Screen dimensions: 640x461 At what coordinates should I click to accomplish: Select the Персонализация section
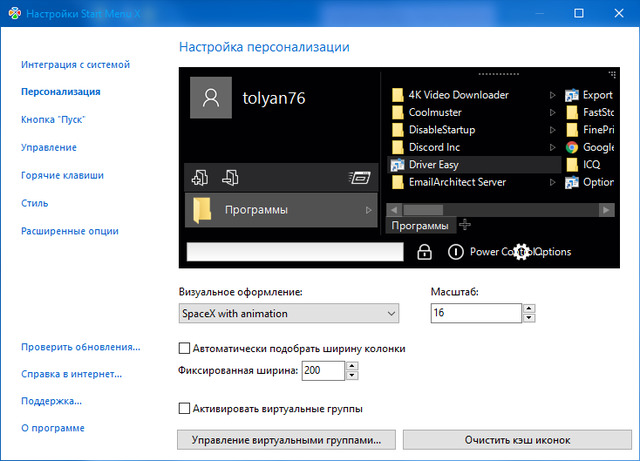[61, 92]
